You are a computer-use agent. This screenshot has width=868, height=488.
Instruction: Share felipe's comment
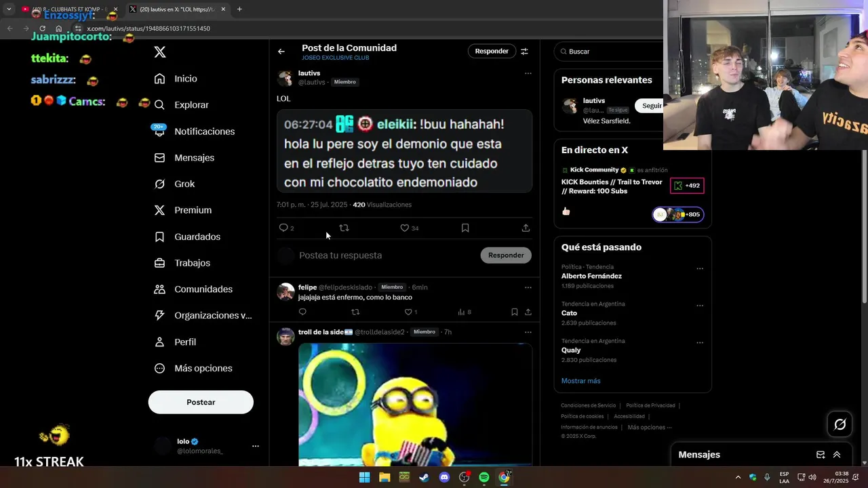528,312
